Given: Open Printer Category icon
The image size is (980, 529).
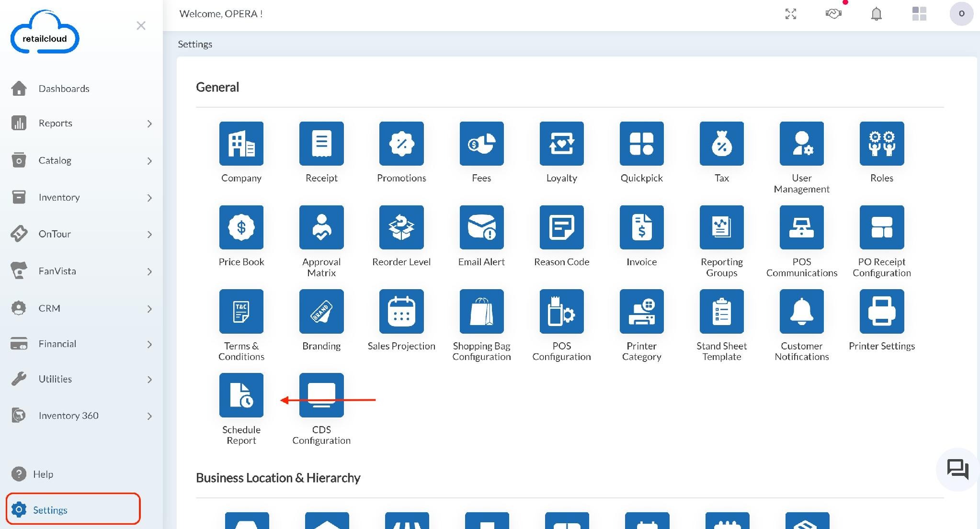Looking at the screenshot, I should coord(641,311).
